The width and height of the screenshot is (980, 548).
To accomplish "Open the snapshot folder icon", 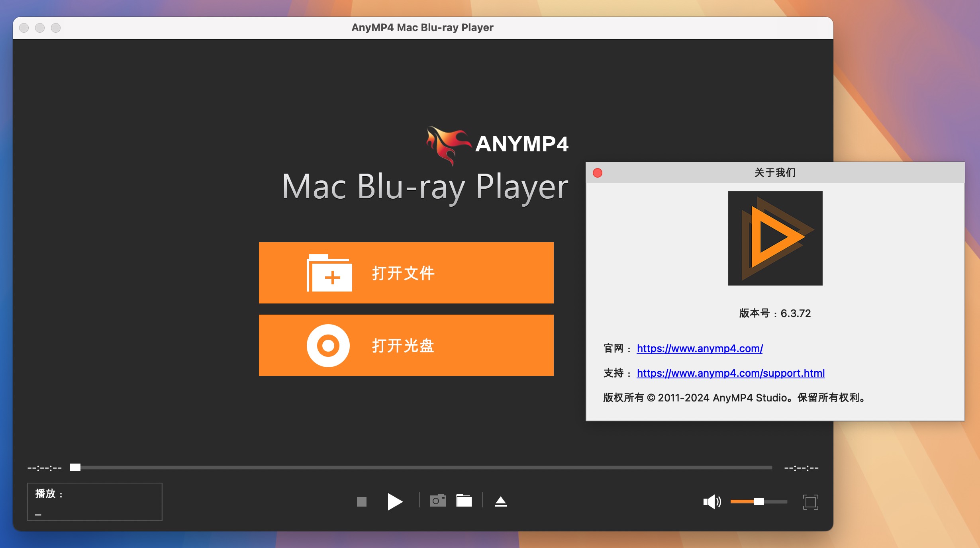I will point(464,501).
